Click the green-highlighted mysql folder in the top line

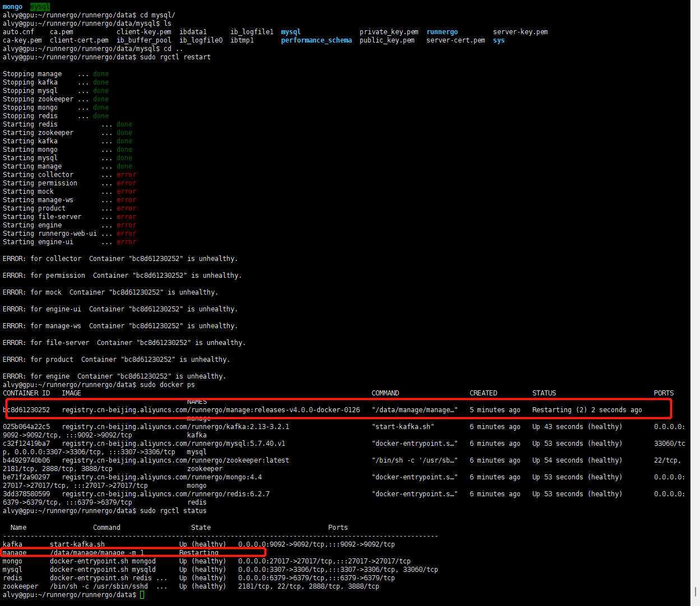point(40,7)
